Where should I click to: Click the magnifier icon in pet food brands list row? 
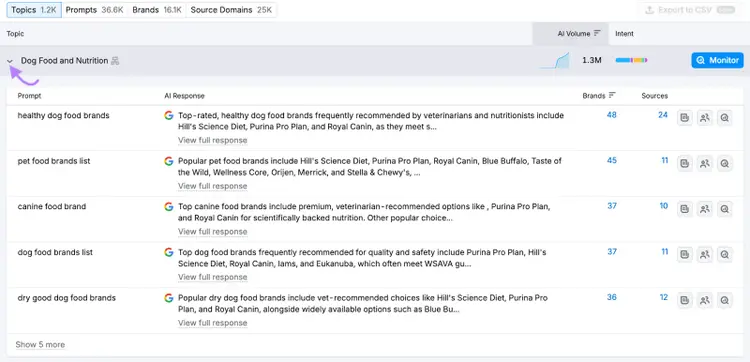tap(725, 164)
